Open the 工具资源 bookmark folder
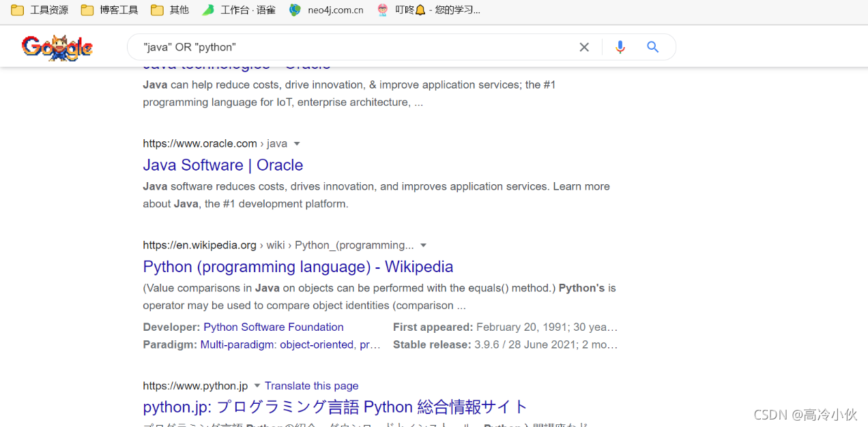Viewport: 868px width, 427px height. click(40, 10)
